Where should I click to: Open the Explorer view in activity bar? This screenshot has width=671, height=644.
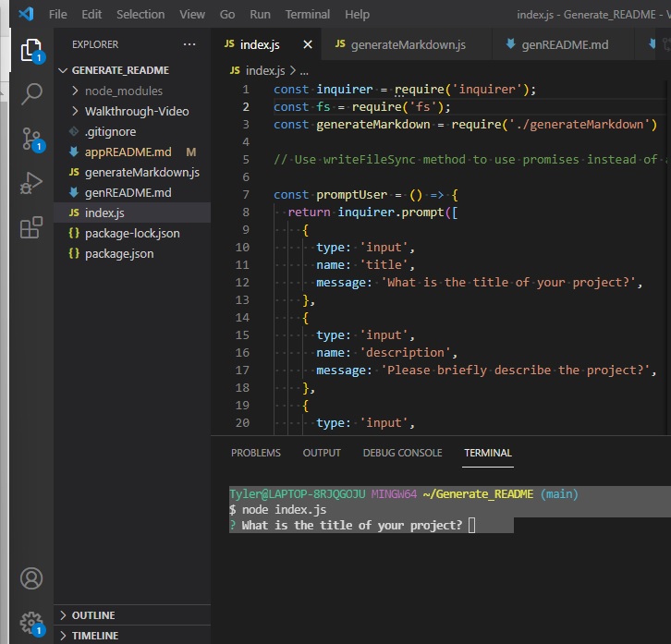point(31,50)
